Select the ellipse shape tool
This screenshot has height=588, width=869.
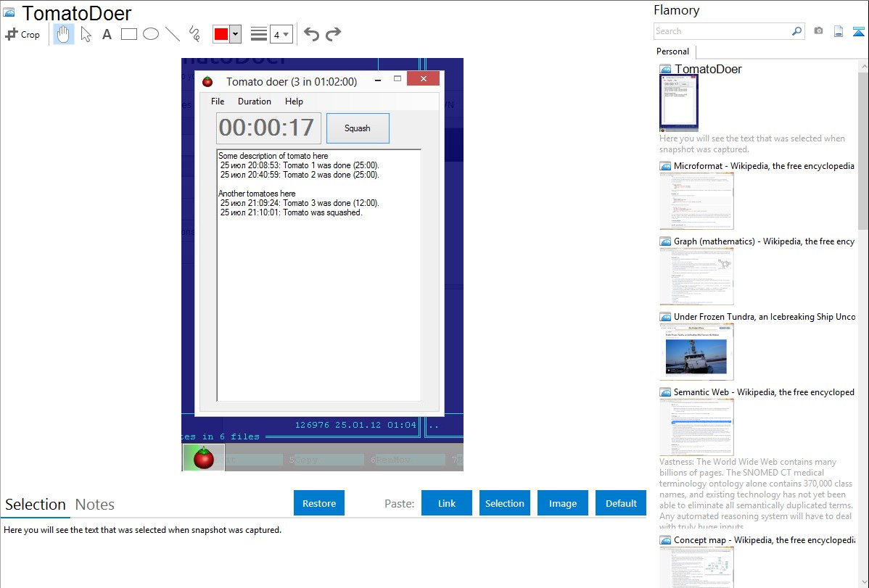(x=151, y=34)
